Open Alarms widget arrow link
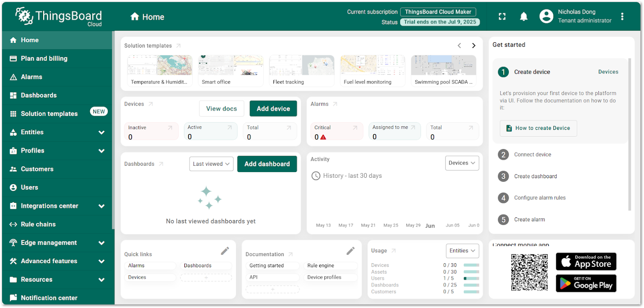This screenshot has width=644, height=308. click(x=335, y=104)
